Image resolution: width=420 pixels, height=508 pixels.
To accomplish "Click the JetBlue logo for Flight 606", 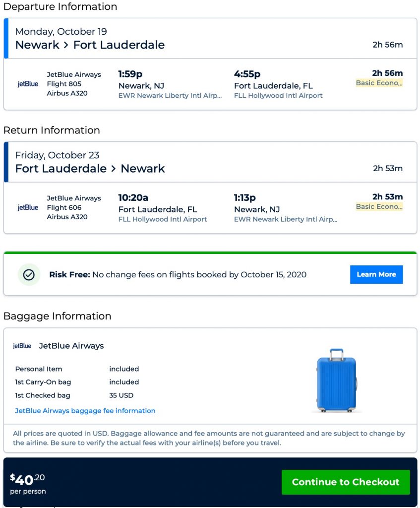I will coord(28,207).
